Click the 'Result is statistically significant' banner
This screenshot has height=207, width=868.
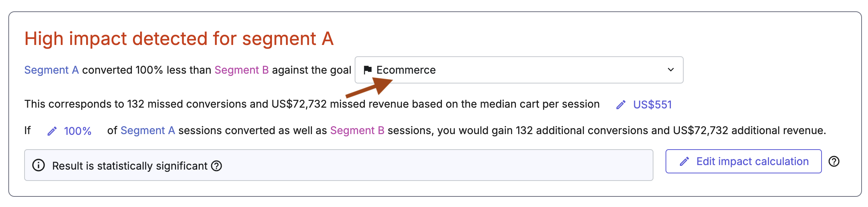(x=339, y=165)
